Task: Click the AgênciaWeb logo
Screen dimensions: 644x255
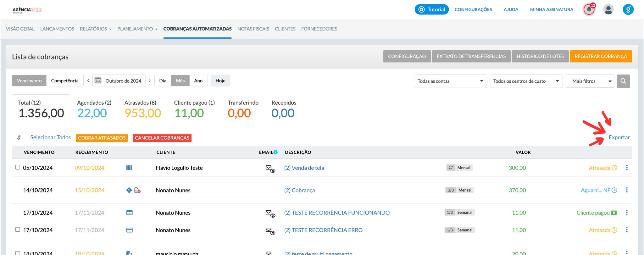Action: coord(27,10)
